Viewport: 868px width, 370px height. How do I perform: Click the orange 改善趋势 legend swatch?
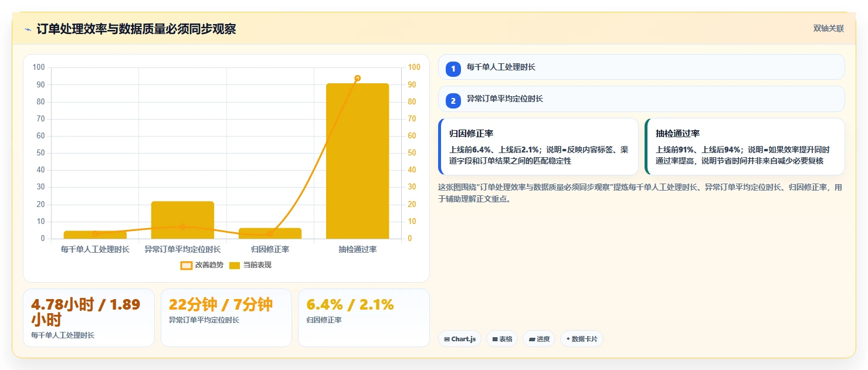click(x=186, y=265)
